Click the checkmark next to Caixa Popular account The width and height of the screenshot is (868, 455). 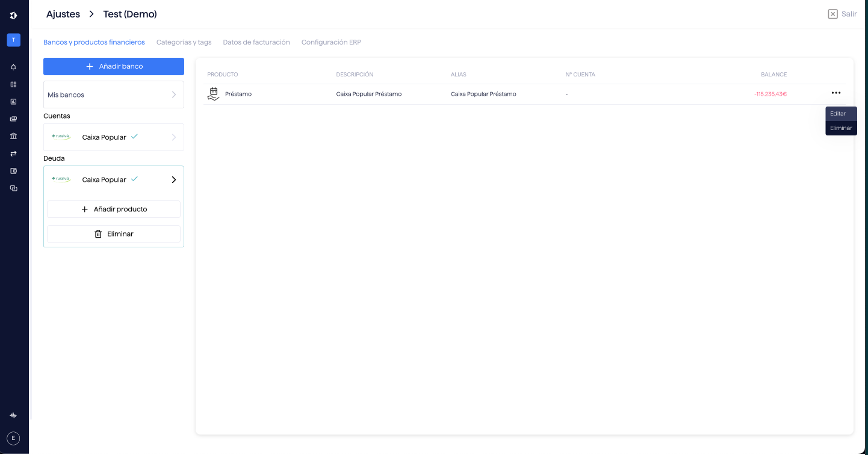[134, 137]
